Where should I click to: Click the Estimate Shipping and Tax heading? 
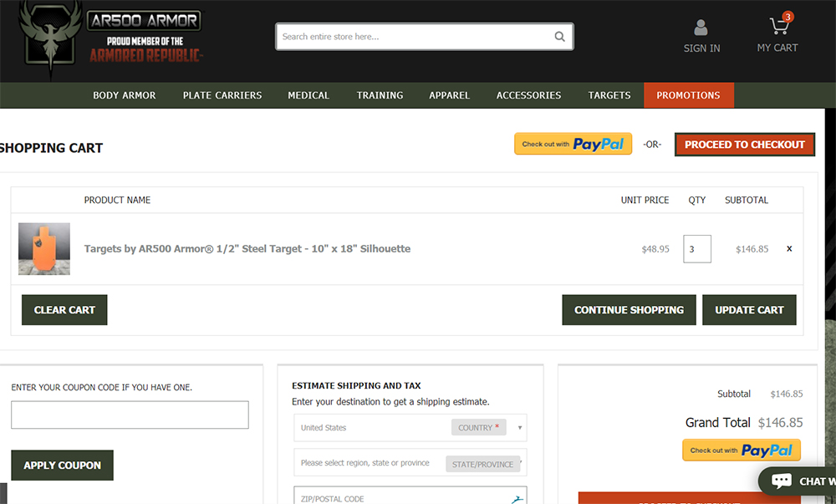point(356,385)
